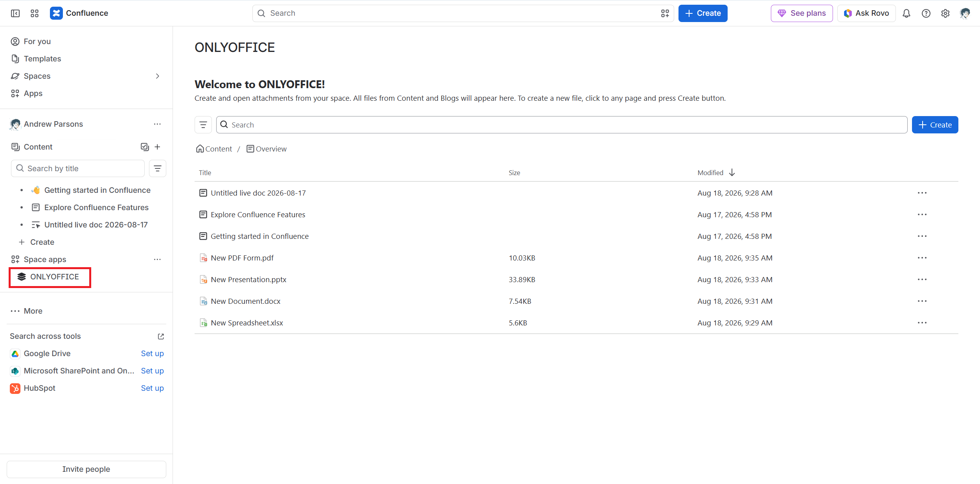This screenshot has height=484, width=980.
Task: Open Search across tools external link icon
Action: tap(161, 336)
